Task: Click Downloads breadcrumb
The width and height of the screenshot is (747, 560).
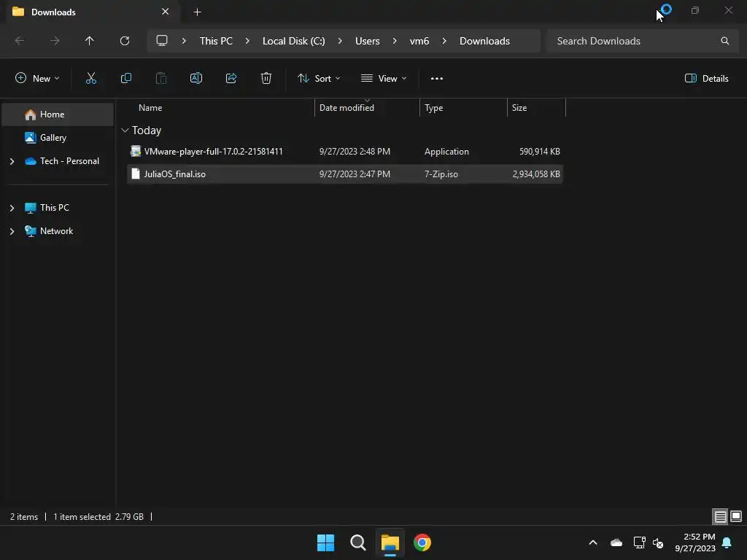Action: (484, 41)
